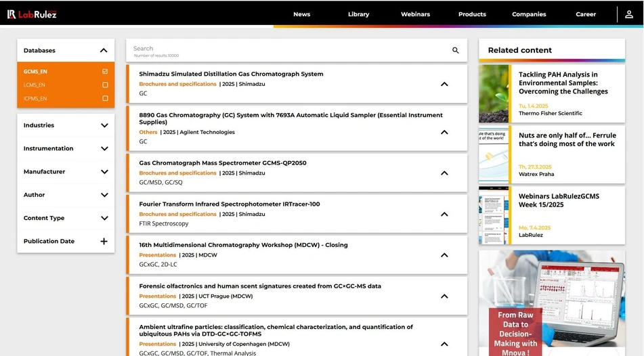644x356 pixels.
Task: Expand the Author filter
Action: [104, 195]
